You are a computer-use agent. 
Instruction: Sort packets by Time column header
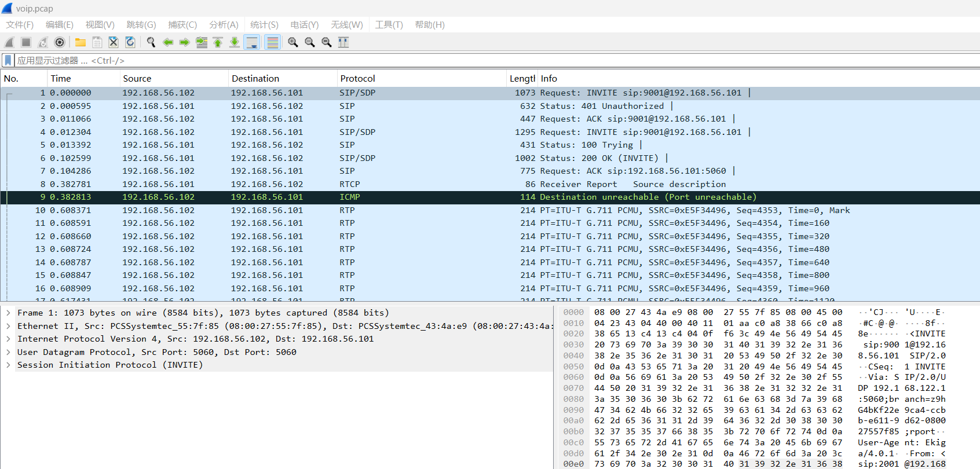83,78
